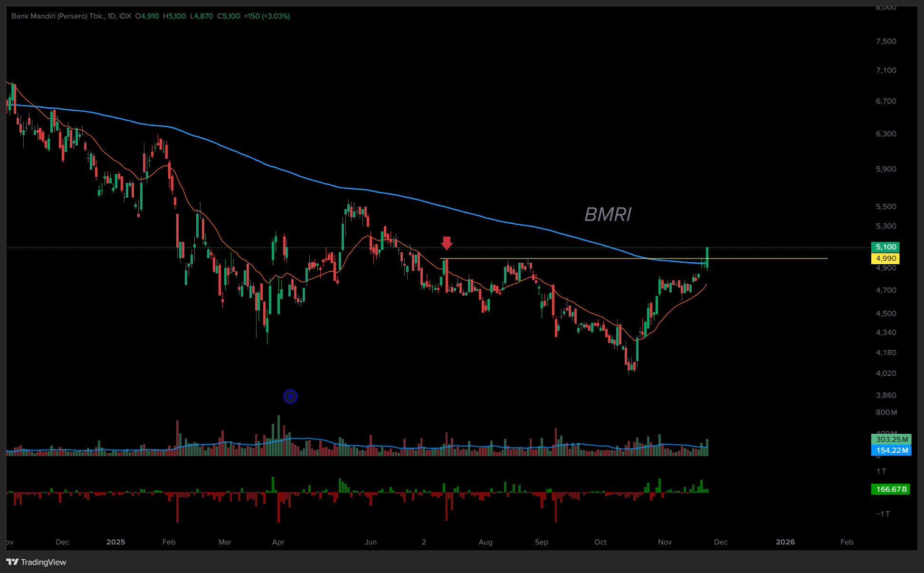Click the C5,100 close value in header

coord(229,16)
